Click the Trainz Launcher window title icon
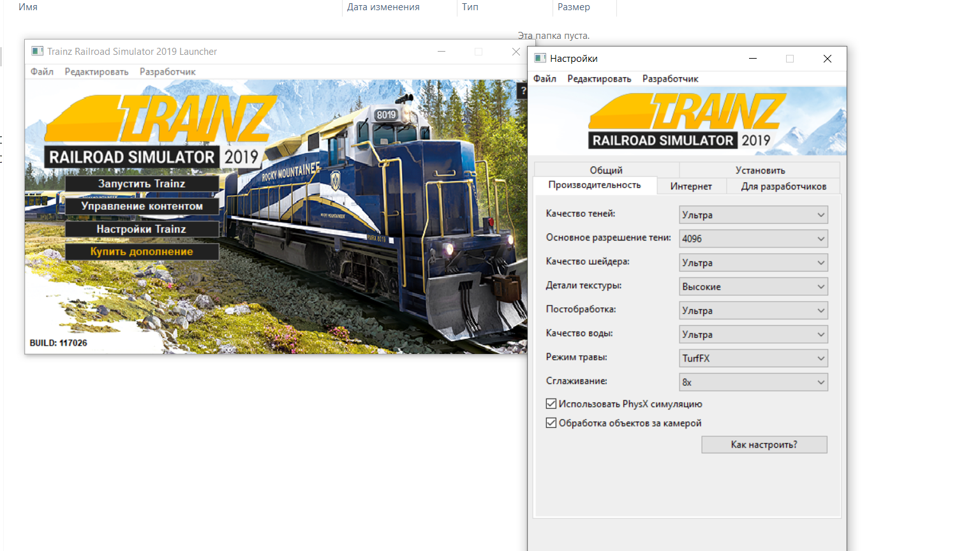Image resolution: width=980 pixels, height=551 pixels. tap(38, 51)
